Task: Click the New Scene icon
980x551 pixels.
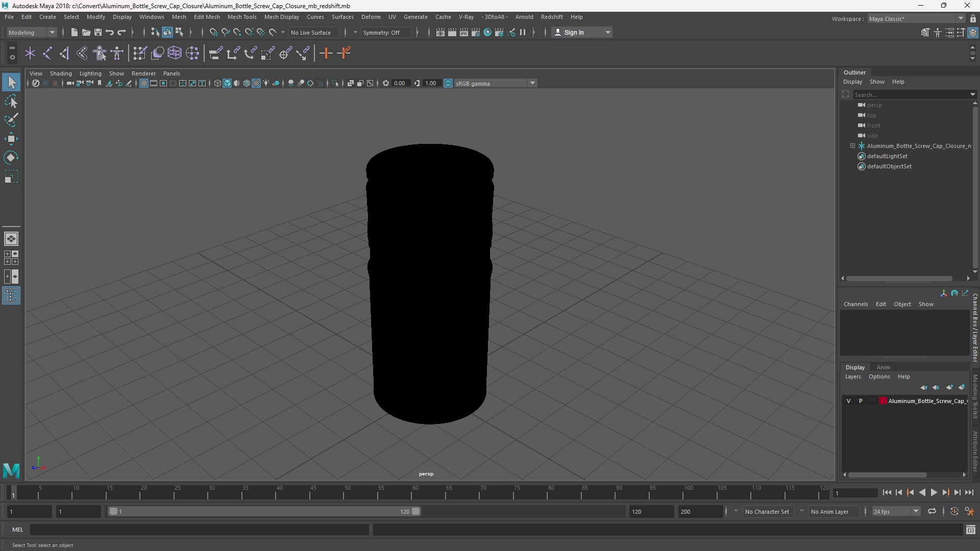Action: coord(74,33)
